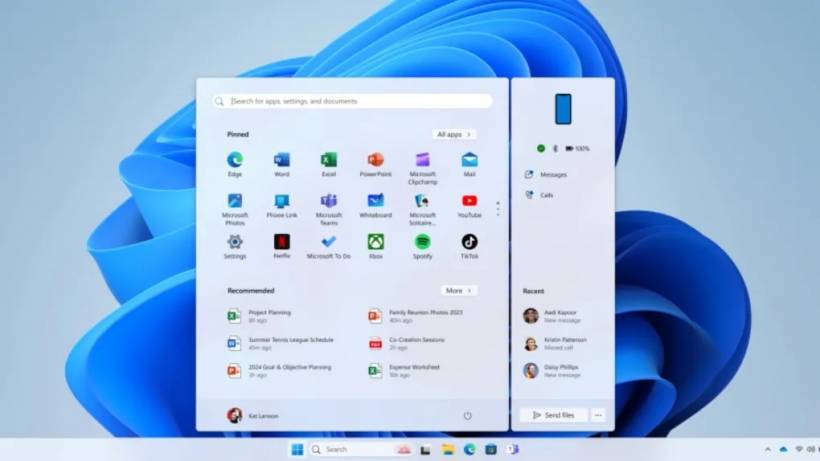Open the Project Planning recommended file

pyautogui.click(x=259, y=316)
